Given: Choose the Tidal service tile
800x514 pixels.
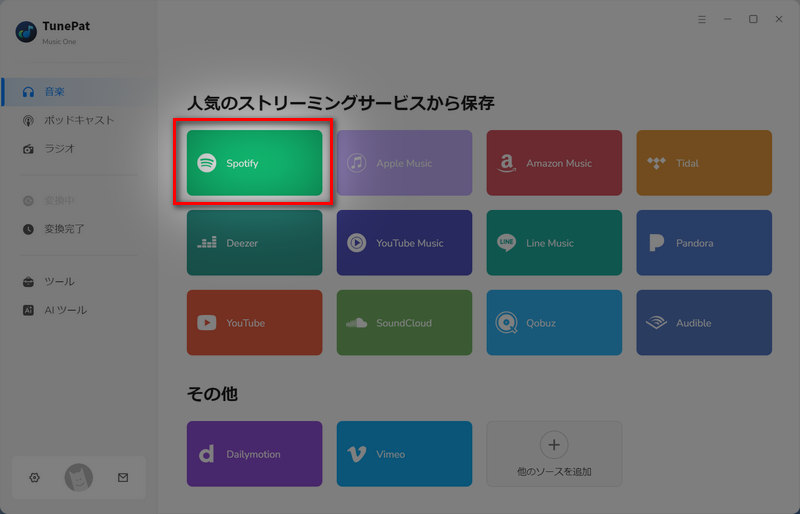Looking at the screenshot, I should tap(704, 163).
